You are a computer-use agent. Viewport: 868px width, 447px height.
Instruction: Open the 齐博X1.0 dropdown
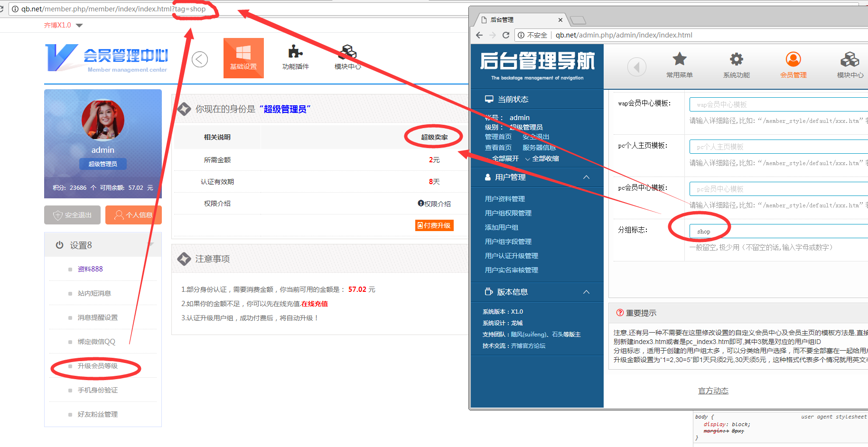[x=79, y=25]
